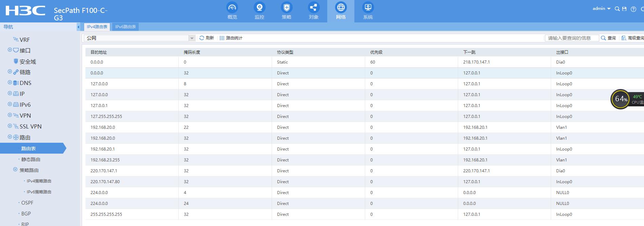Expand the SSL VPN tree node
The height and width of the screenshot is (226, 644).
point(10,126)
